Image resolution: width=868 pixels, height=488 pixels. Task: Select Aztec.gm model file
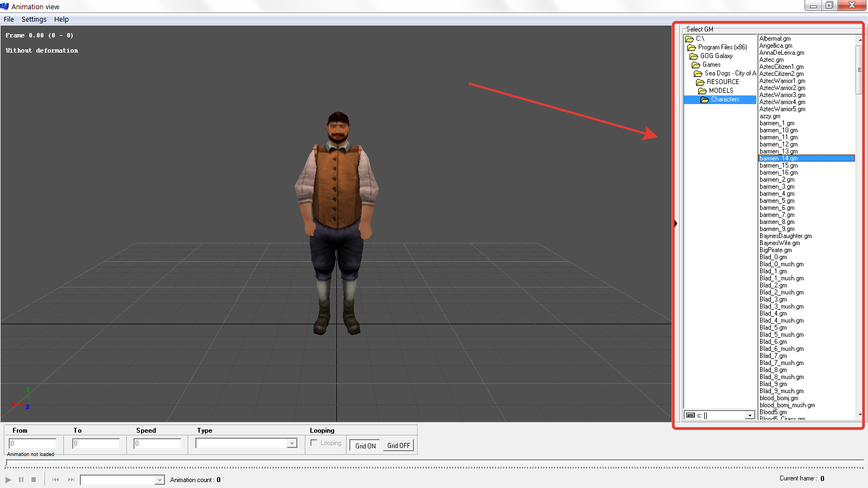[x=771, y=60]
